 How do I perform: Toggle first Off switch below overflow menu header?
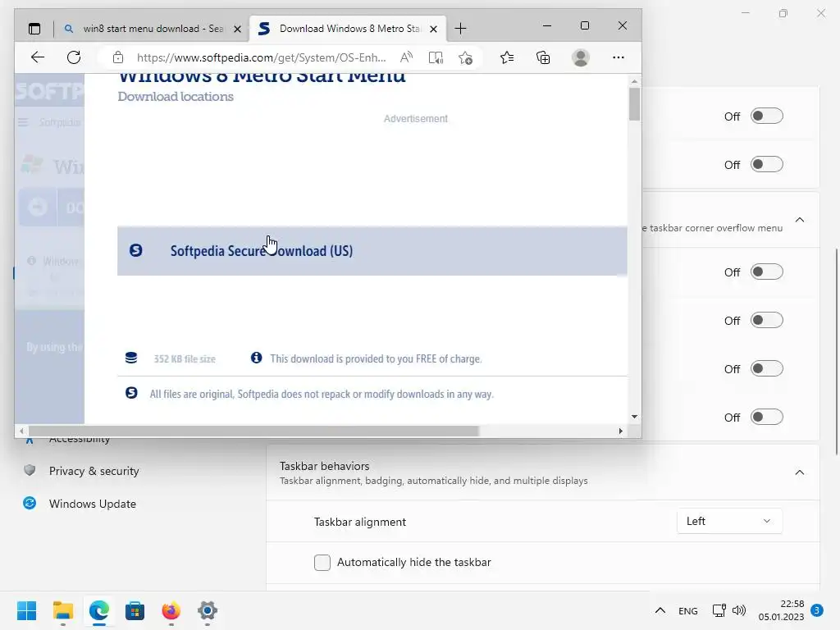[767, 272]
